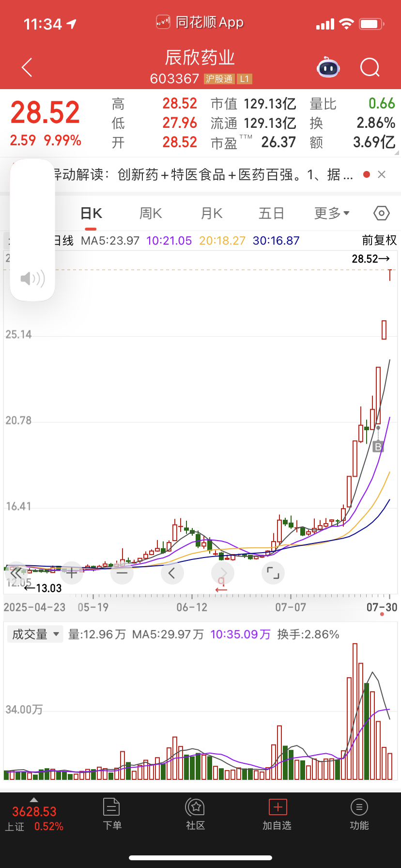Move chart cursor right with chevron button
This screenshot has height=868, width=401.
click(x=223, y=573)
